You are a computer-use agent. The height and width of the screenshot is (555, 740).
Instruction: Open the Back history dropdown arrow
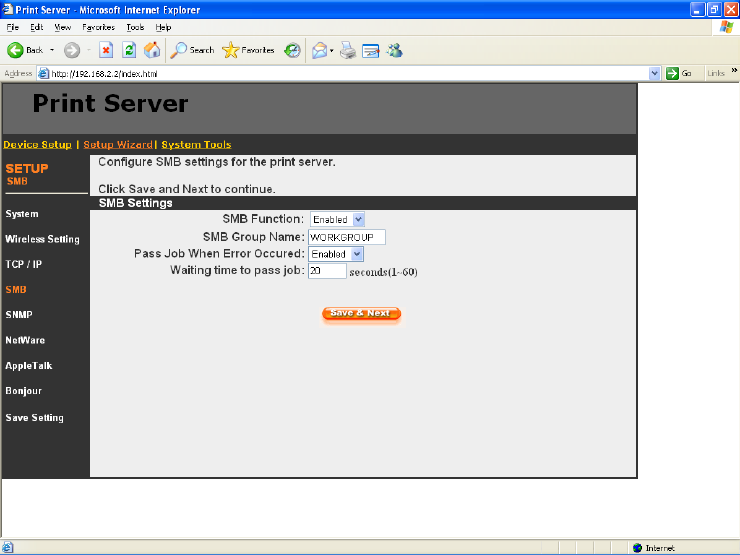click(52, 50)
